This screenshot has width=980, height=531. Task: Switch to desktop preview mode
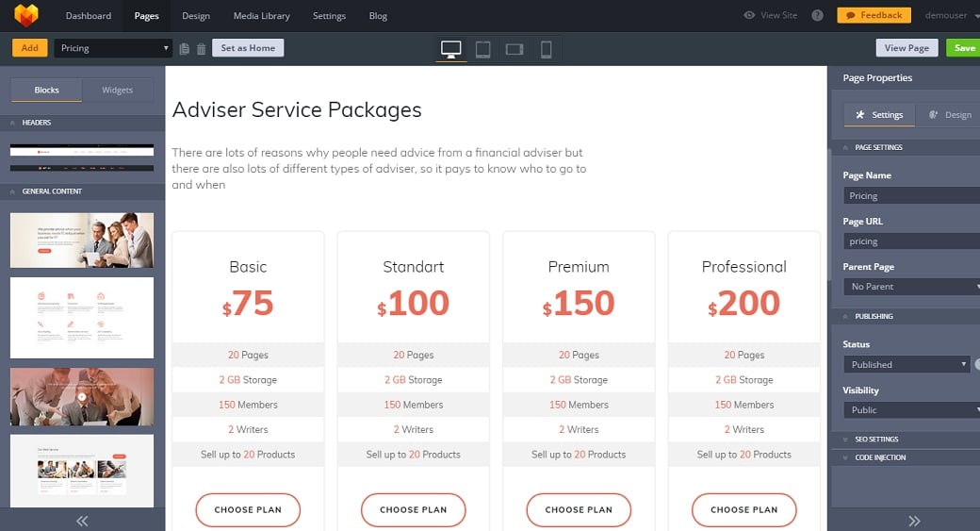click(451, 49)
